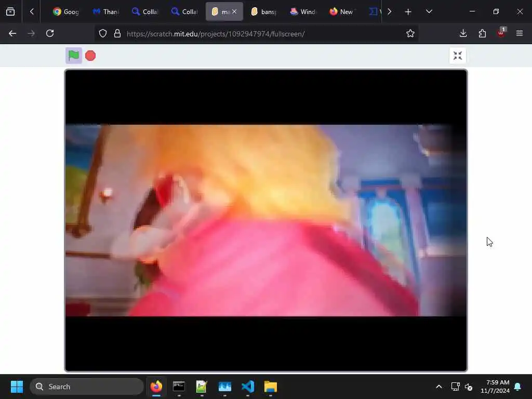This screenshot has width=532, height=399.
Task: Switch to the Google tab
Action: coord(66,11)
